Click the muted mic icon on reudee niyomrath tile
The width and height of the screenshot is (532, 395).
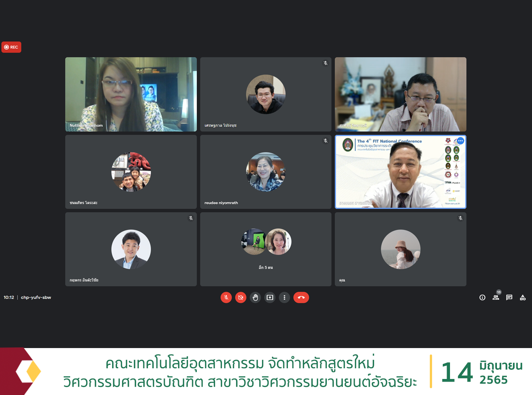click(x=326, y=141)
